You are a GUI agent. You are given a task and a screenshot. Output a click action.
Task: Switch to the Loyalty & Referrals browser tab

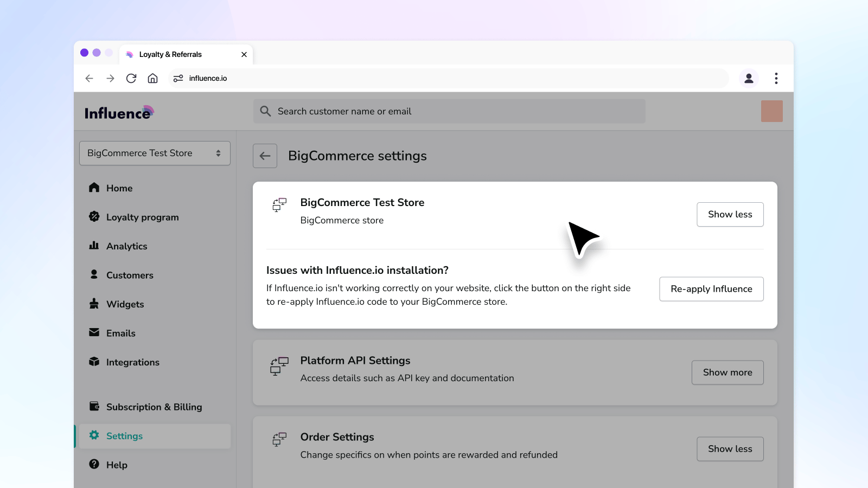(x=170, y=54)
